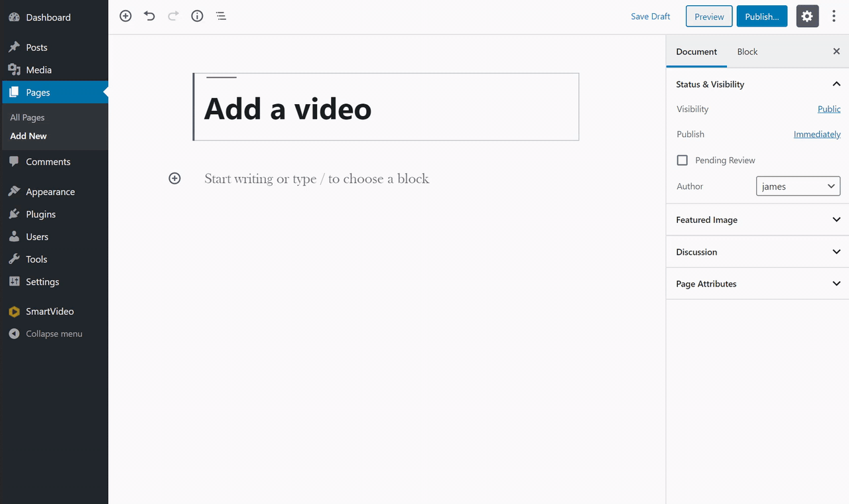Change publish time via Immediately link

pyautogui.click(x=817, y=134)
